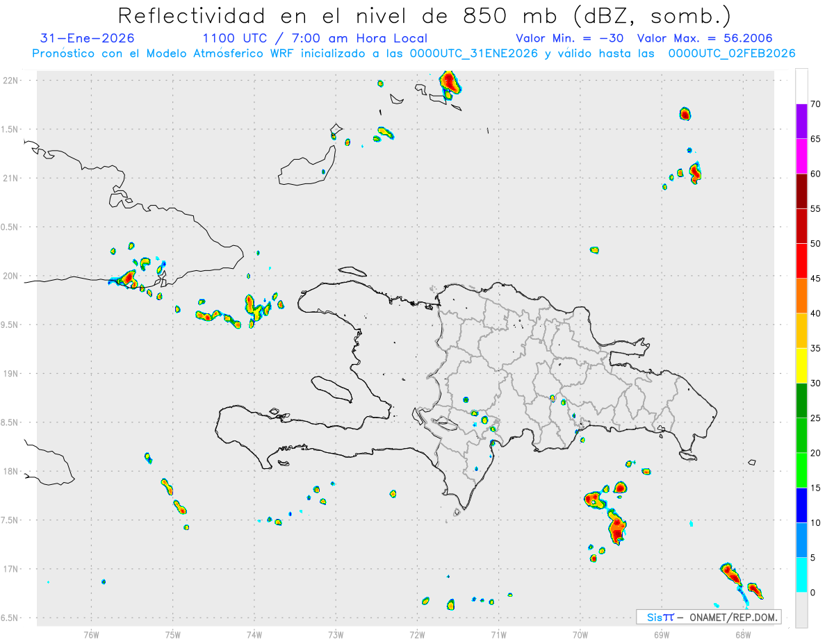The height and width of the screenshot is (644, 834).
Task: Click the '18N' latitude label
Action: pyautogui.click(x=12, y=471)
